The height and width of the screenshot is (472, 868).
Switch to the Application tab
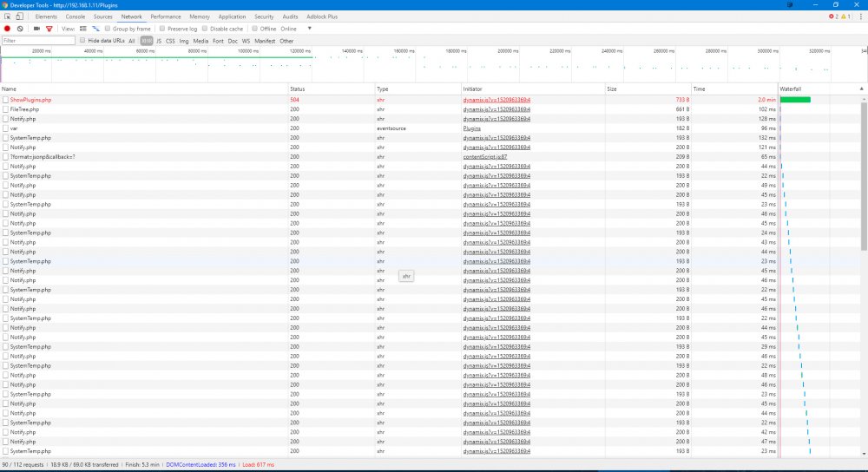pyautogui.click(x=232, y=16)
